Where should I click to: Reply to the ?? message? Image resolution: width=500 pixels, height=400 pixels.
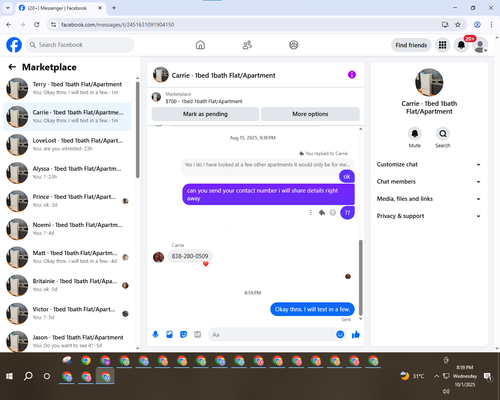pos(322,212)
